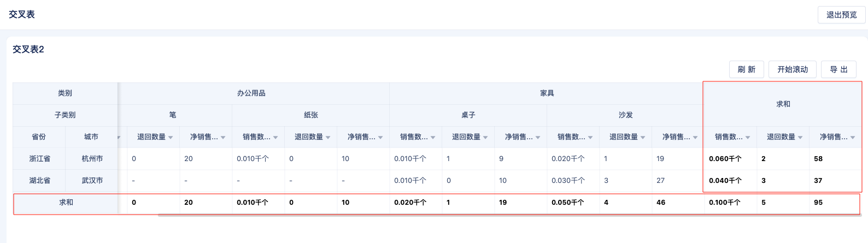
Task: Open 销售数 arrow under 求和 column
Action: tap(748, 138)
